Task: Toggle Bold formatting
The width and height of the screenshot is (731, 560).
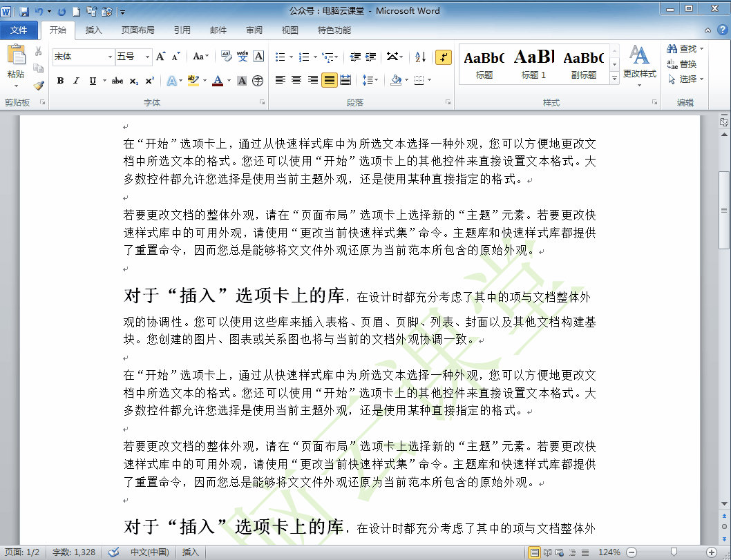Action: pos(60,81)
